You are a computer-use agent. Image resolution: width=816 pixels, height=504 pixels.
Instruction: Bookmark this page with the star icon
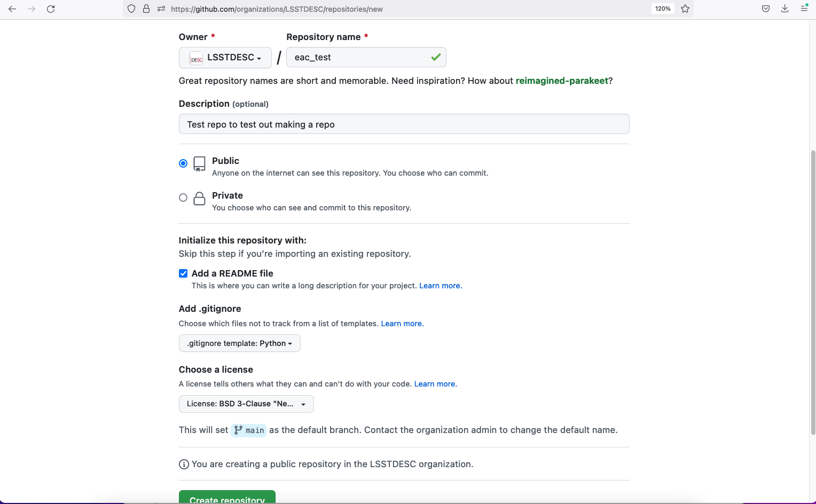point(685,9)
